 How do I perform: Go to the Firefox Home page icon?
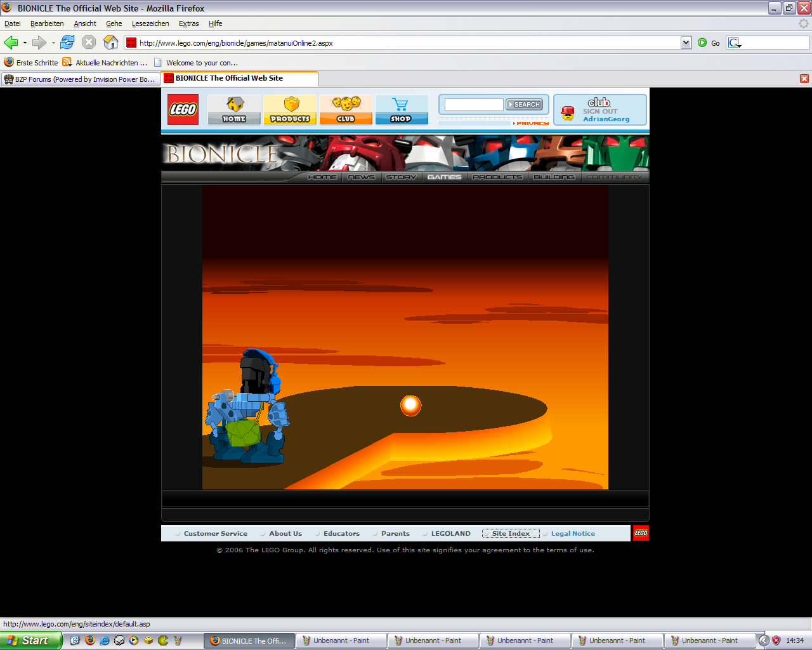coord(111,43)
